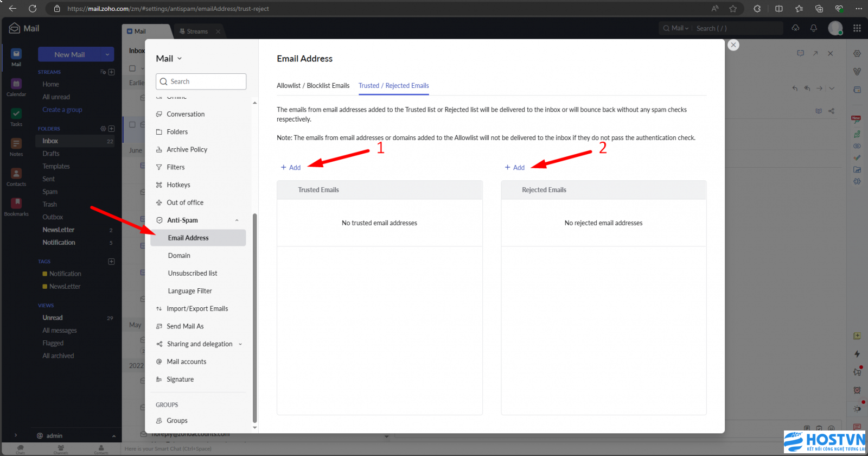Click the browser back arrow
This screenshot has height=456, width=868.
coord(12,9)
